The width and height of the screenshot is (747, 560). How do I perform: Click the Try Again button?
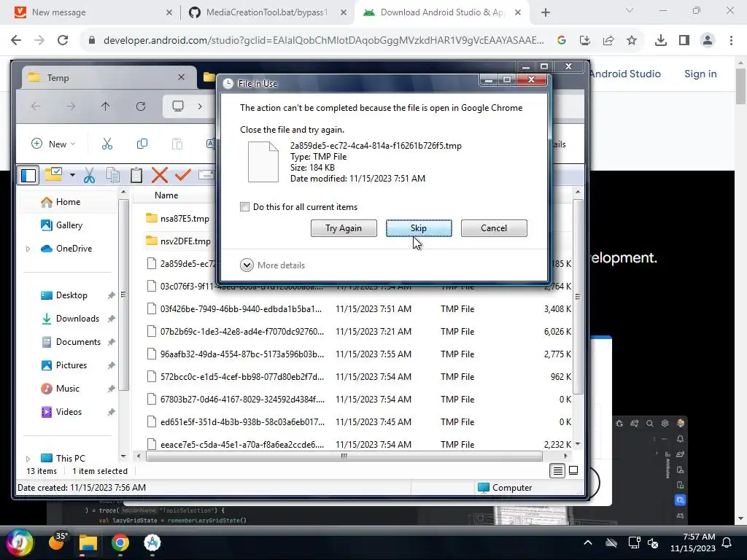tap(344, 228)
